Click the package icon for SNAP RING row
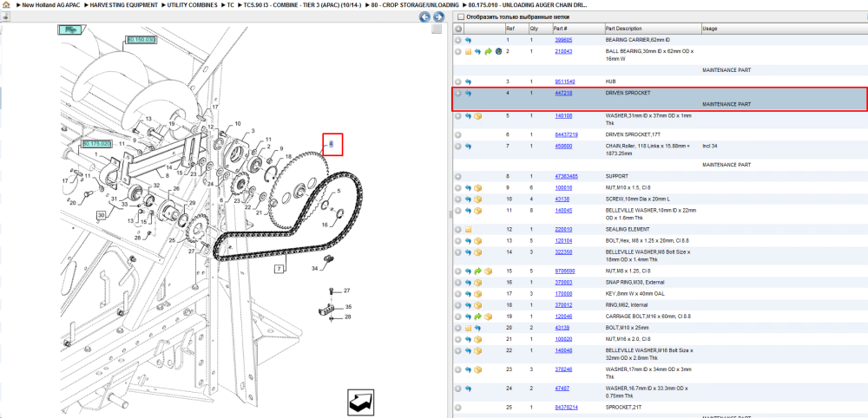Screen dimensions: 868x418 point(477,282)
